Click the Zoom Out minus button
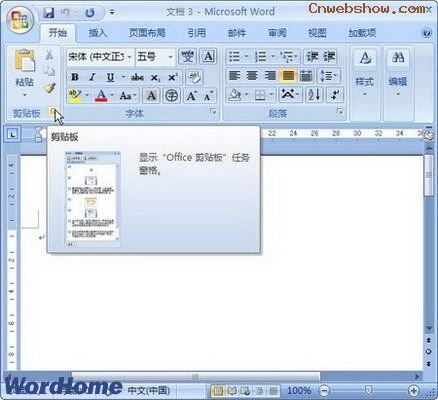This screenshot has width=438, height=400. [x=324, y=390]
